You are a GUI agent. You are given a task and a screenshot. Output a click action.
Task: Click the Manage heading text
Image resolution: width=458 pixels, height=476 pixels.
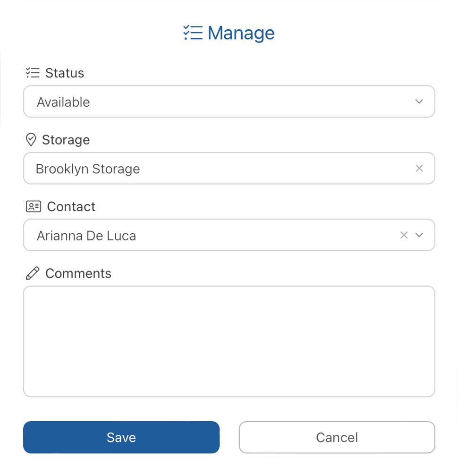(x=241, y=33)
